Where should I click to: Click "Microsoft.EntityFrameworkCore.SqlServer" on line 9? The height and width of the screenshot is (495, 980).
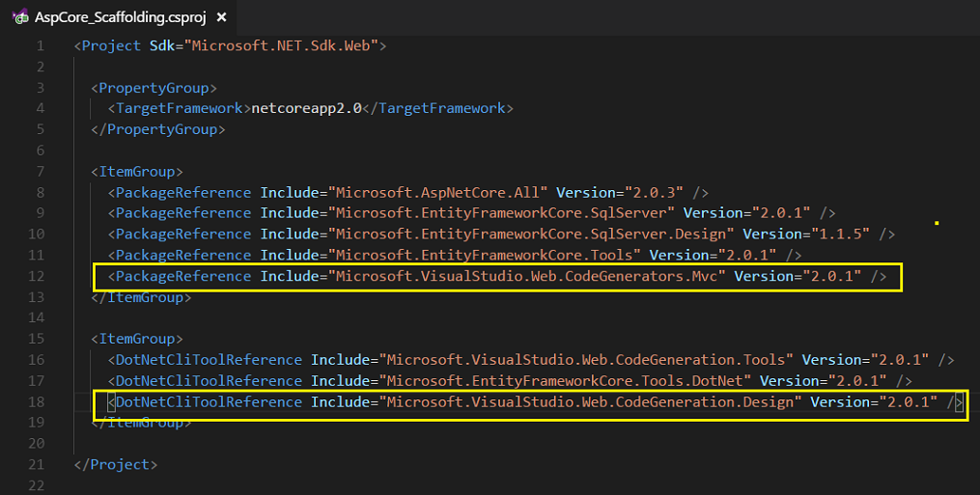coord(501,213)
